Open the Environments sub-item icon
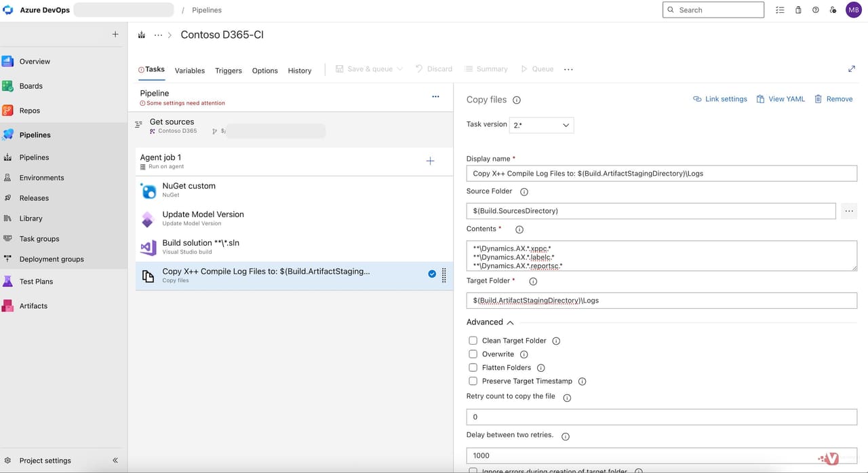The width and height of the screenshot is (868, 473). [x=7, y=178]
